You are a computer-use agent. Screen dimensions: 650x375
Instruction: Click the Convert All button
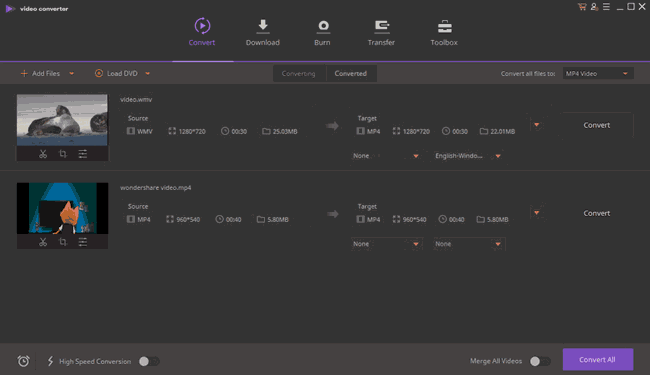597,360
